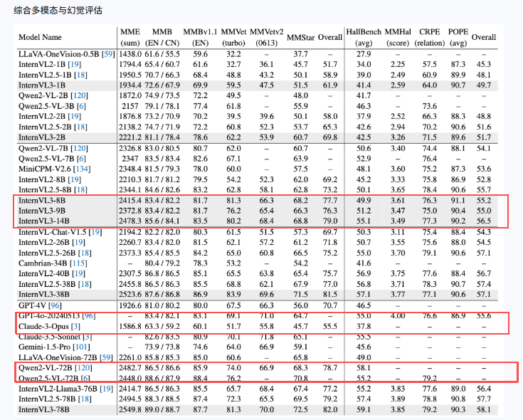The width and height of the screenshot is (523, 420).
Task: Follow reference [6] after Qwen2.5-VL-3B
Action: tap(81, 106)
